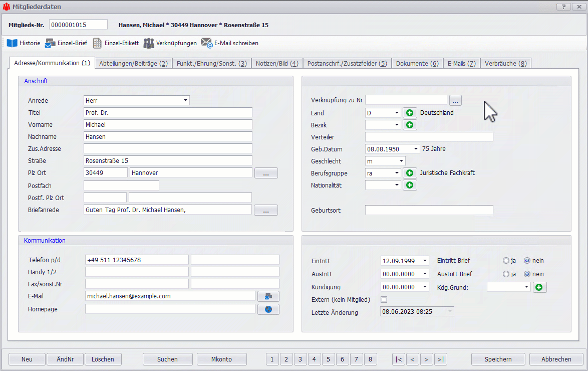Viewport: 588px width, 371px height.
Task: Open the Geb.Datum date picker
Action: tap(416, 149)
